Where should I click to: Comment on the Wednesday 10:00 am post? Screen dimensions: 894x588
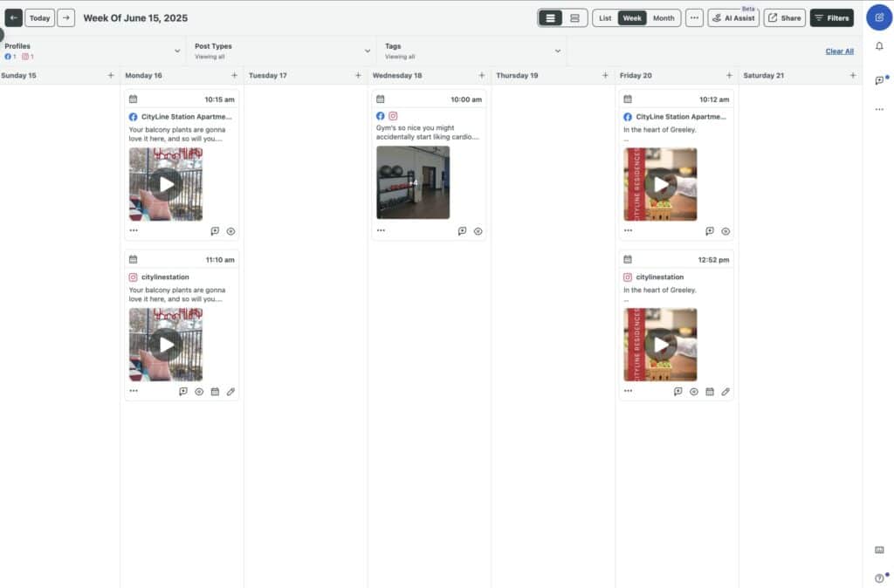(463, 231)
